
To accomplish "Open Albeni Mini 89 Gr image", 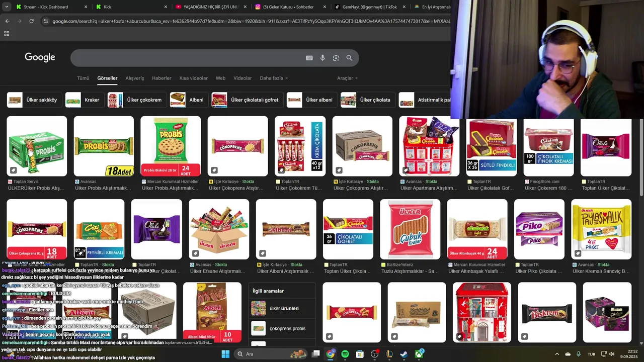I will click(212, 312).
